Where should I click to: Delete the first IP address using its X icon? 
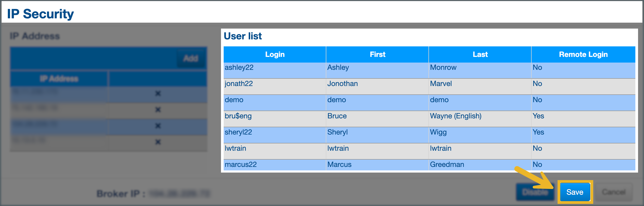tap(158, 94)
